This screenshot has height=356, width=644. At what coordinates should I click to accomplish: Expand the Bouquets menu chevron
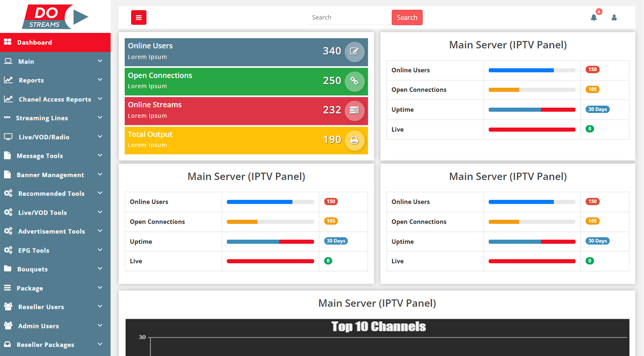click(x=100, y=269)
